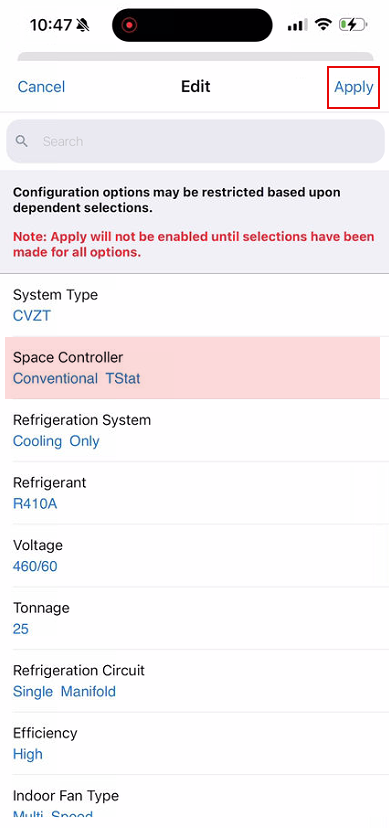Screen dimensions: 389x828
Task: Apply the configuration changes
Action: pyautogui.click(x=354, y=87)
